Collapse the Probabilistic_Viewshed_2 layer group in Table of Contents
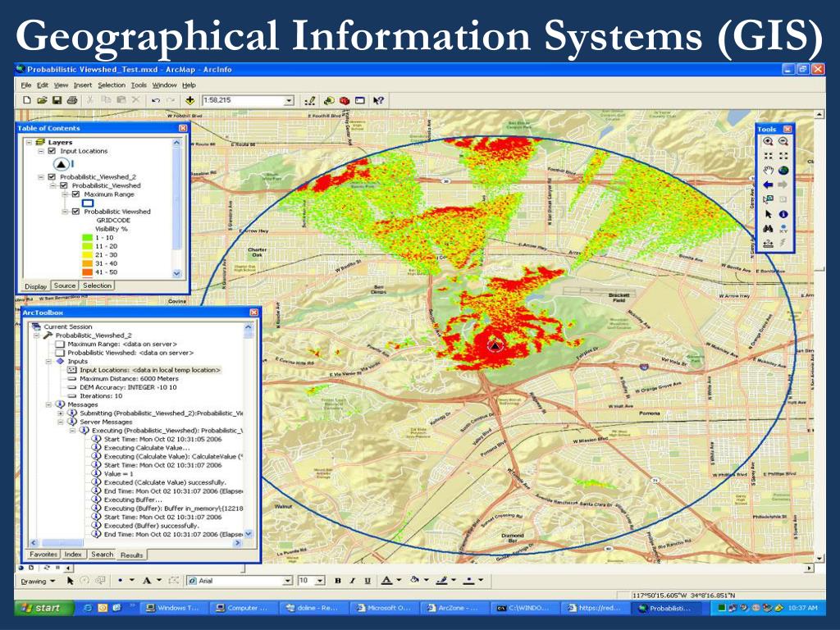840x630 pixels. pyautogui.click(x=41, y=177)
